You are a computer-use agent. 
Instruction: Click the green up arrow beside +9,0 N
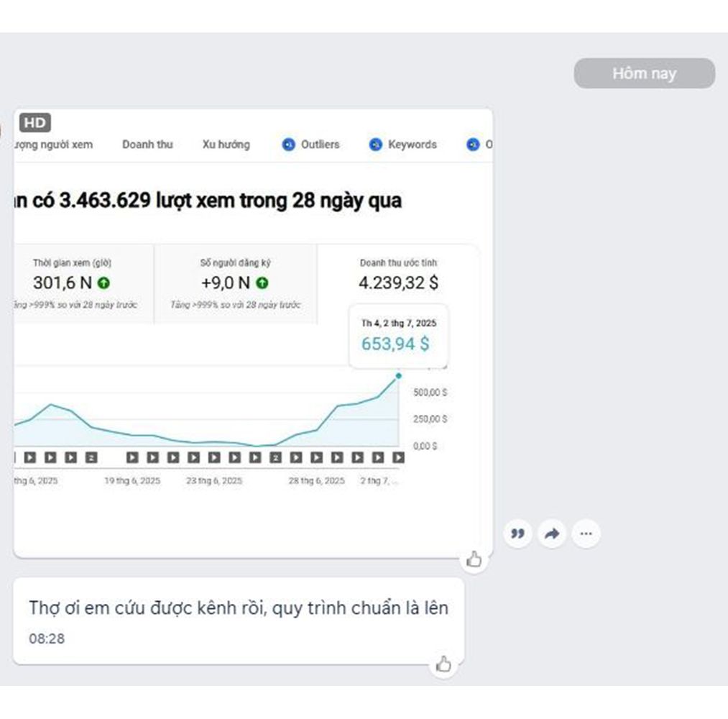click(262, 283)
